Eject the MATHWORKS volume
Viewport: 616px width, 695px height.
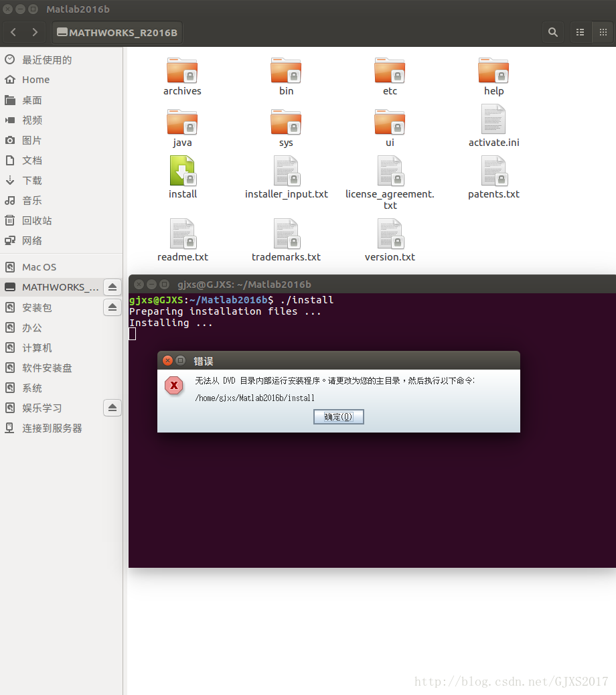(112, 287)
